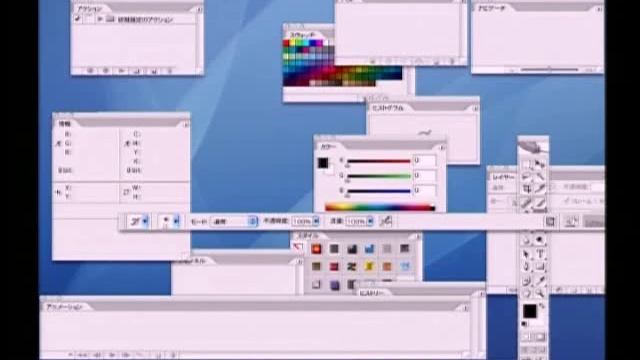Click the Swatches (スウォッチ) panel tab
640x360 pixels.
(302, 35)
